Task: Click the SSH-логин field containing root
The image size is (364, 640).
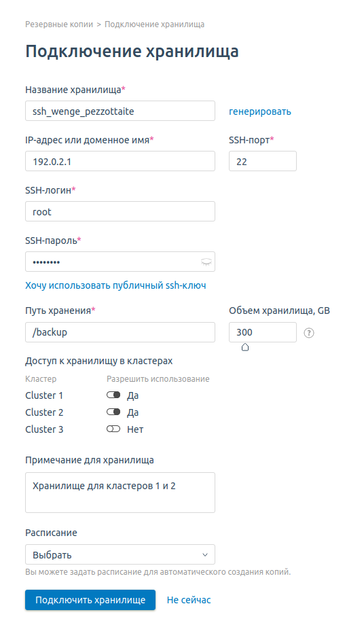Action: [x=120, y=211]
